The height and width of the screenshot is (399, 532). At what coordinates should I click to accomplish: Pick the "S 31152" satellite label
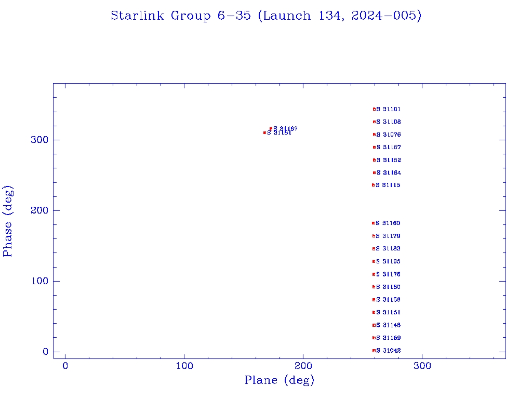tap(389, 160)
